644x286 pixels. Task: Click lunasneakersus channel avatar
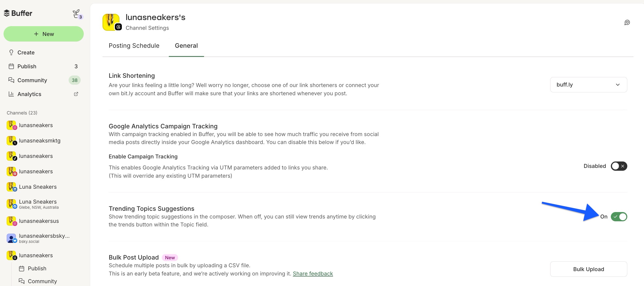click(12, 221)
